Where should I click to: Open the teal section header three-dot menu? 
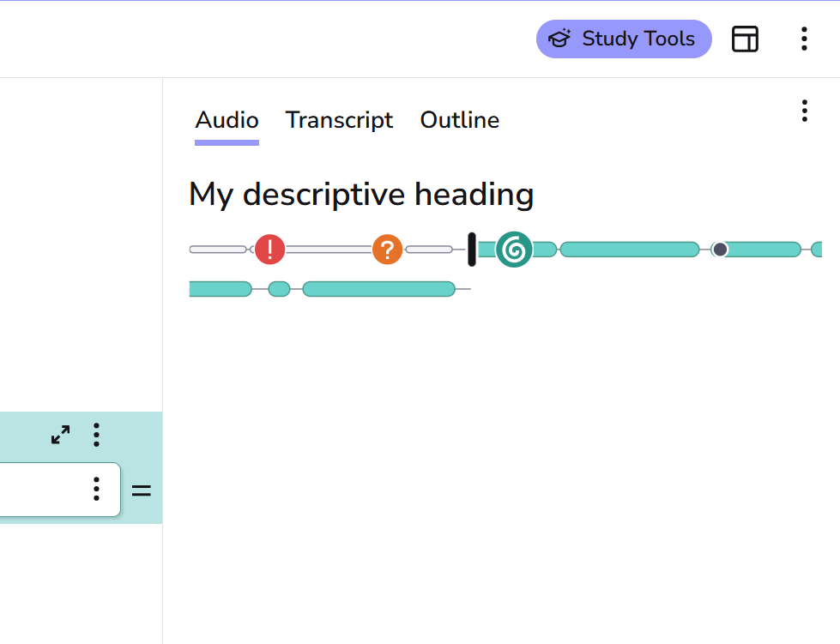96,435
